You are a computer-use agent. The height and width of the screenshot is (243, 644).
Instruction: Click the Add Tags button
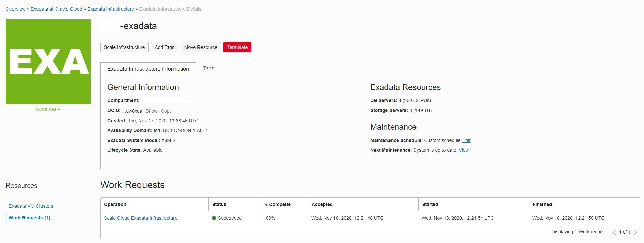(164, 47)
